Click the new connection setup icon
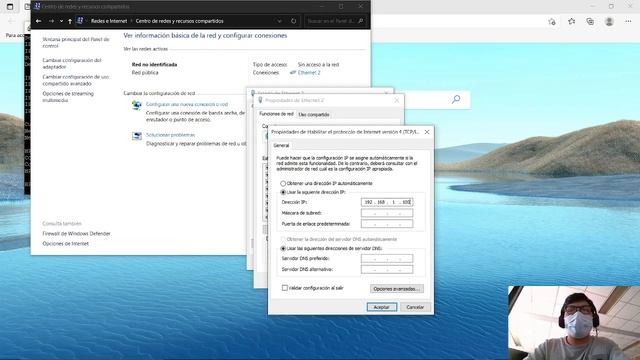The image size is (640, 360). click(137, 105)
